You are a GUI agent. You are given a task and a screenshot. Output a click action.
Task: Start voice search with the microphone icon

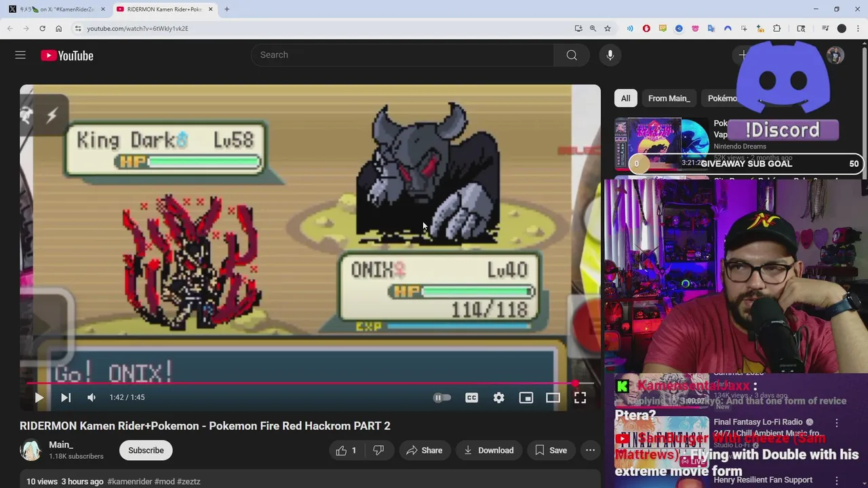(610, 55)
